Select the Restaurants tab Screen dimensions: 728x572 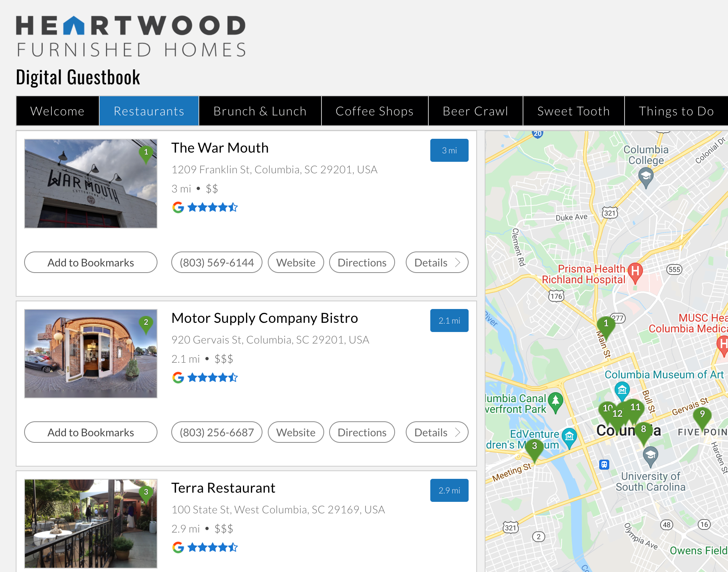[x=149, y=111]
